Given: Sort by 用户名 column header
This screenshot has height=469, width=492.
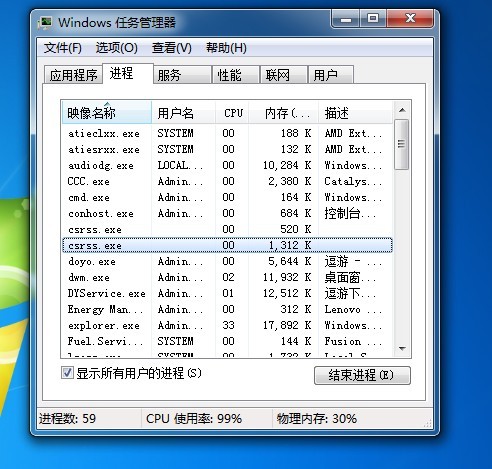Looking at the screenshot, I should tap(183, 113).
